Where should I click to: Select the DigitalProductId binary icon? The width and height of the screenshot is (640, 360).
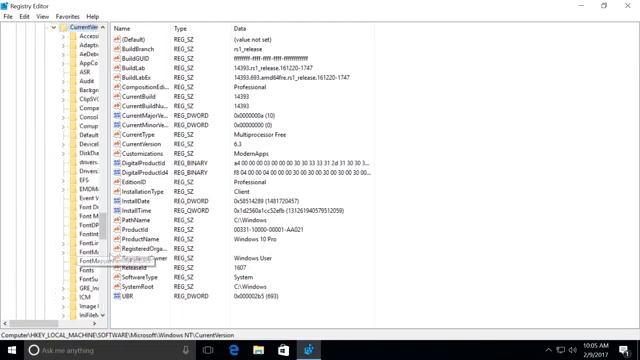(x=117, y=163)
